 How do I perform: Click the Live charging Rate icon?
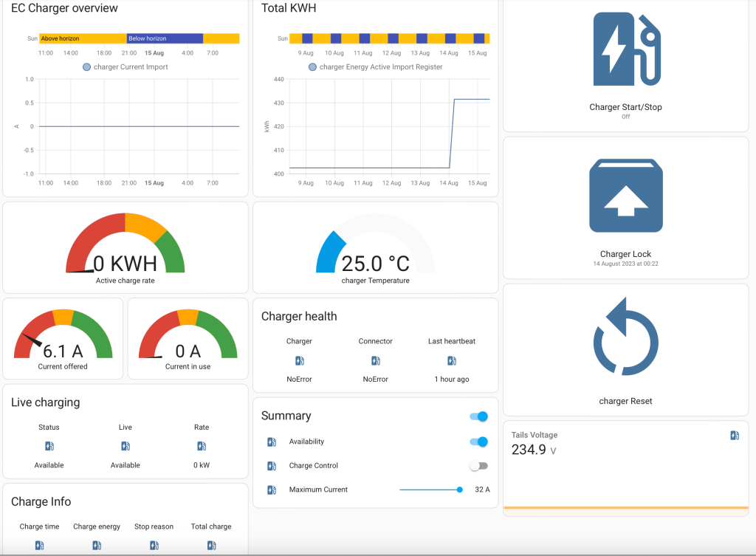pos(202,447)
